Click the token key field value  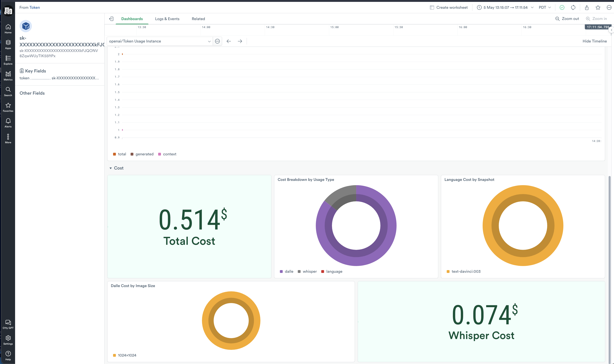tap(75, 78)
